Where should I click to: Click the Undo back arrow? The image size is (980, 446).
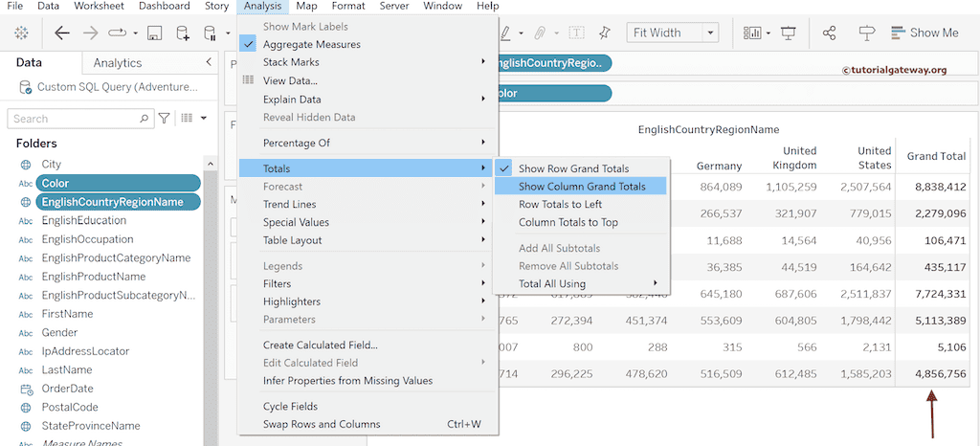pos(62,33)
